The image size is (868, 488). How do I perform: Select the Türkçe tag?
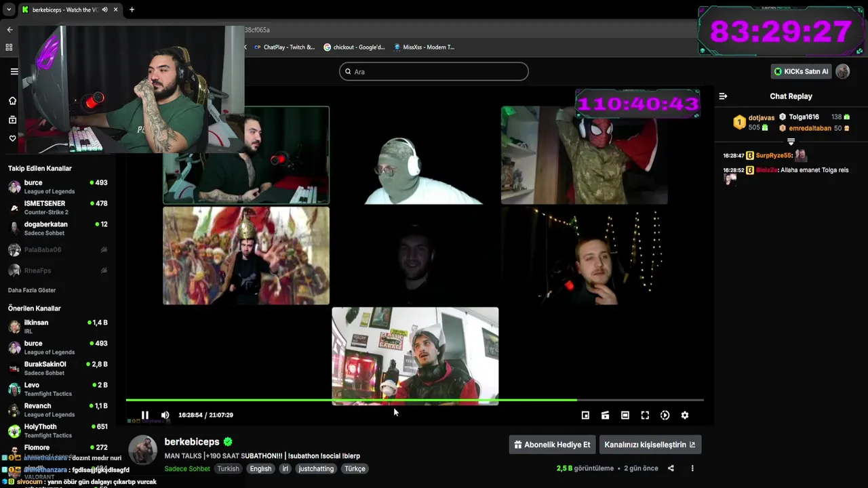355,468
